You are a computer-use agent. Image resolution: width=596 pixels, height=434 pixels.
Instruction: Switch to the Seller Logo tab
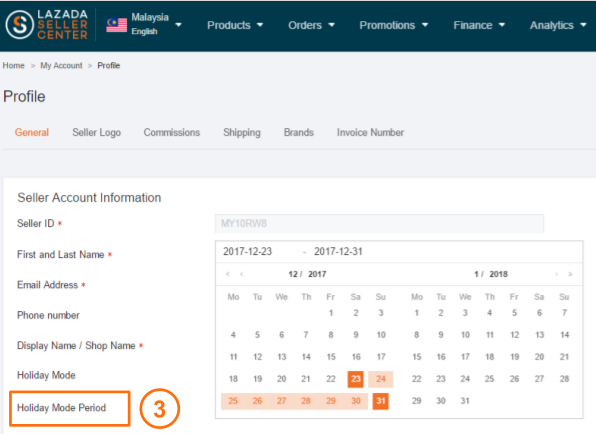(97, 133)
